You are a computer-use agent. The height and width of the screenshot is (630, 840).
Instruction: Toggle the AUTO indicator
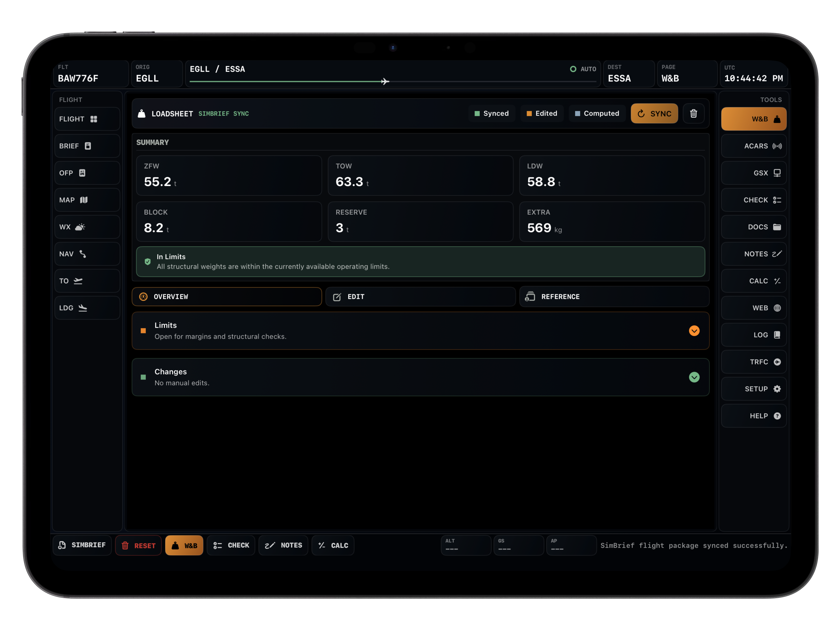[x=583, y=69]
